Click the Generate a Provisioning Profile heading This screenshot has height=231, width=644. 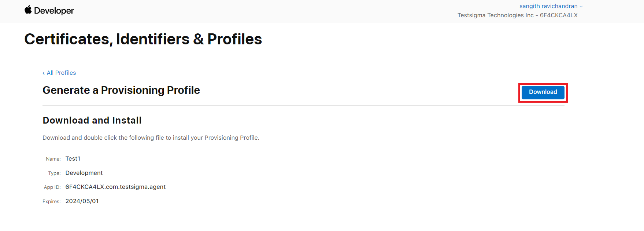point(121,90)
